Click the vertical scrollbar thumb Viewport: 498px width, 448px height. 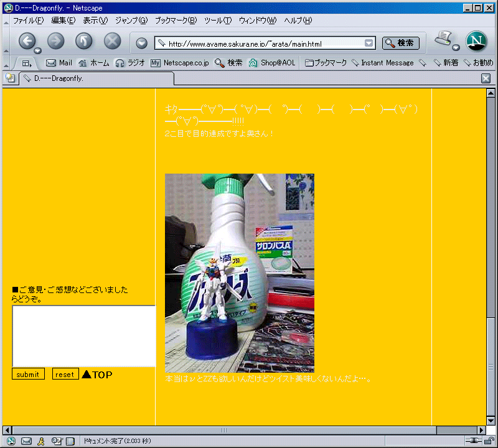491,366
